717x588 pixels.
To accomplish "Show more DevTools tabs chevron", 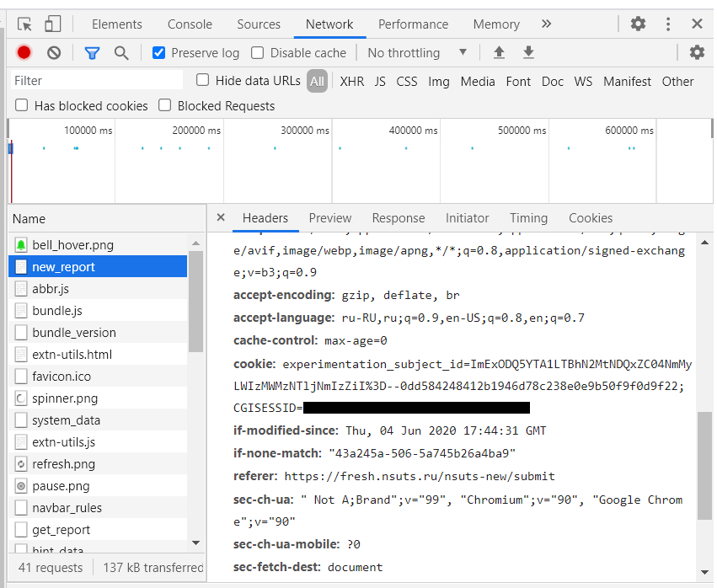I will pyautogui.click(x=546, y=24).
